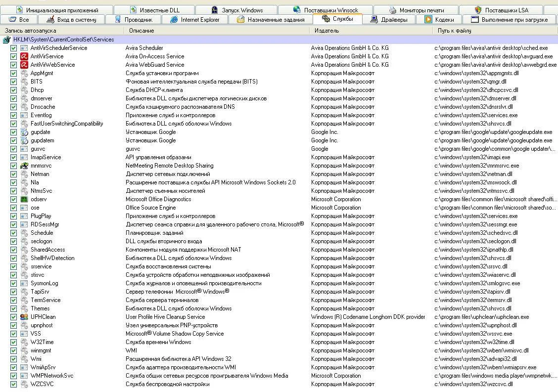Switch to Поставщики Winsock tab
The height and width of the screenshot is (392, 558).
(325, 10)
